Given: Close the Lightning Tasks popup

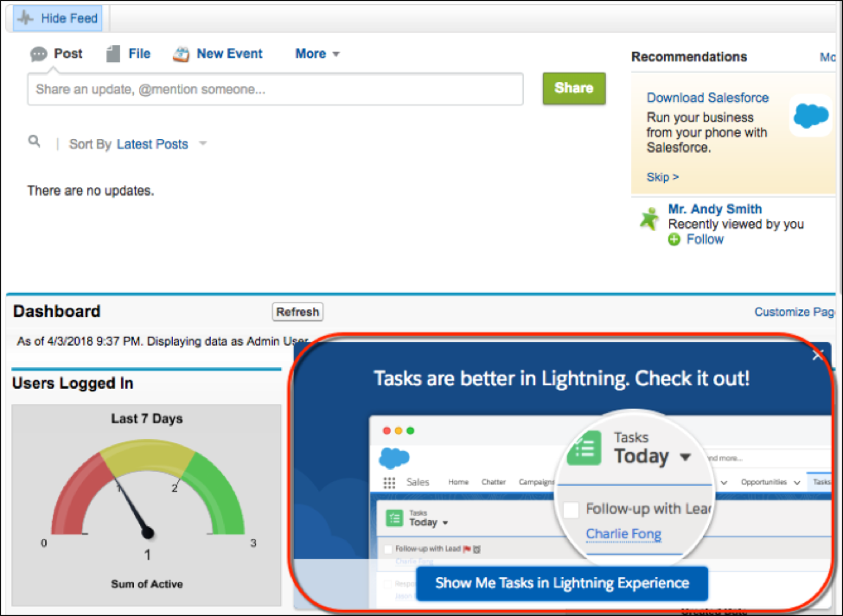Looking at the screenshot, I should (x=818, y=355).
